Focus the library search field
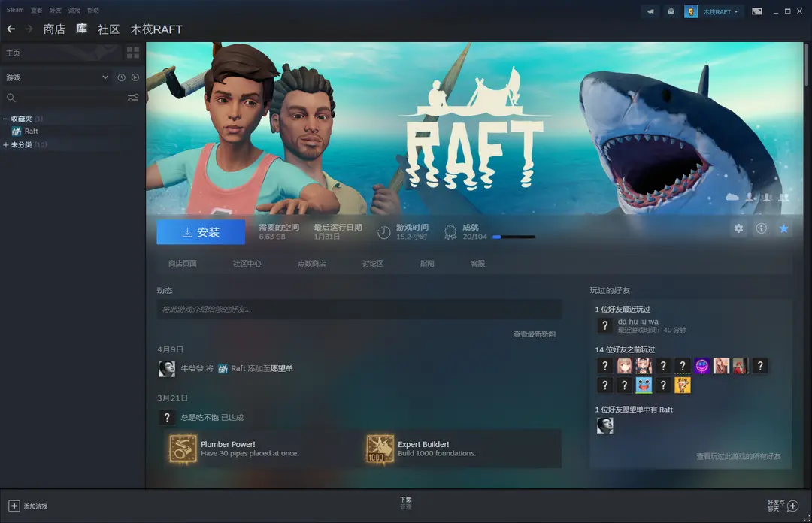The image size is (812, 523). (71, 98)
